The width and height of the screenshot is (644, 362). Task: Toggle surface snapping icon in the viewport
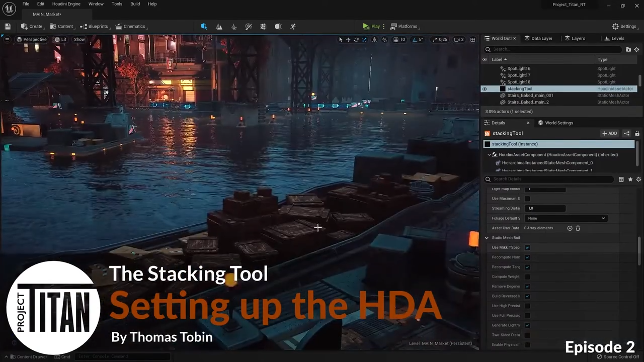tap(385, 39)
